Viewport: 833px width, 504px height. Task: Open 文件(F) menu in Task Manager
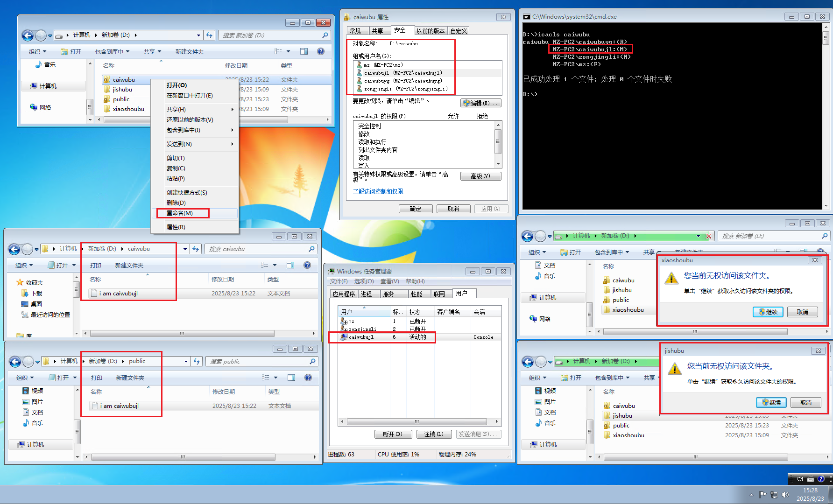click(x=339, y=281)
